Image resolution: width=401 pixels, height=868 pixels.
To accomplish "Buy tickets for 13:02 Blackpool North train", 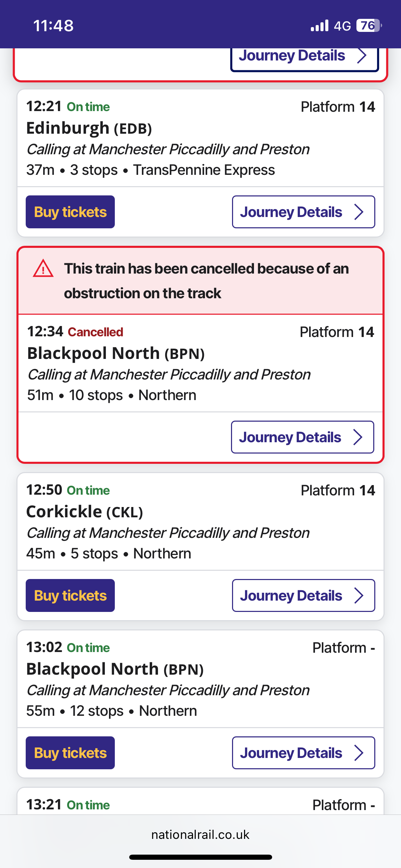I will pos(70,753).
